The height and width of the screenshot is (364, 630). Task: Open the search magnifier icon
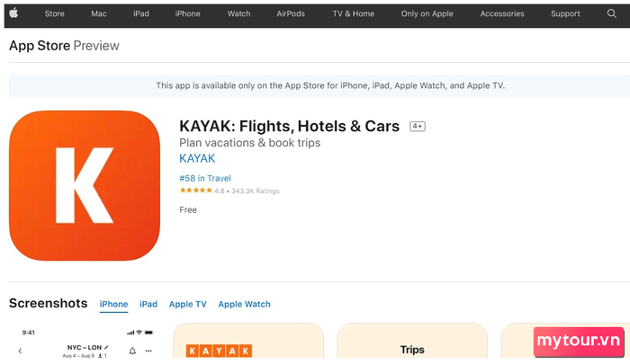tap(611, 13)
